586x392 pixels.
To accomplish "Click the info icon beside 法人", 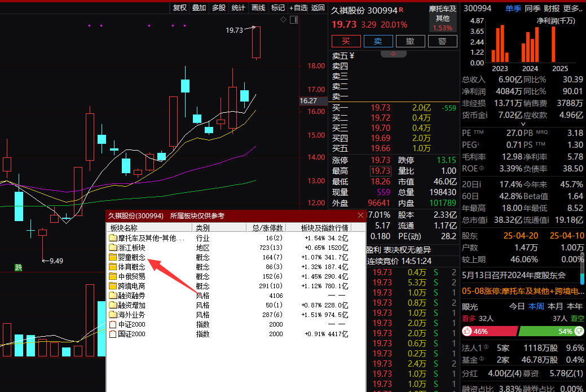I will [486, 347].
